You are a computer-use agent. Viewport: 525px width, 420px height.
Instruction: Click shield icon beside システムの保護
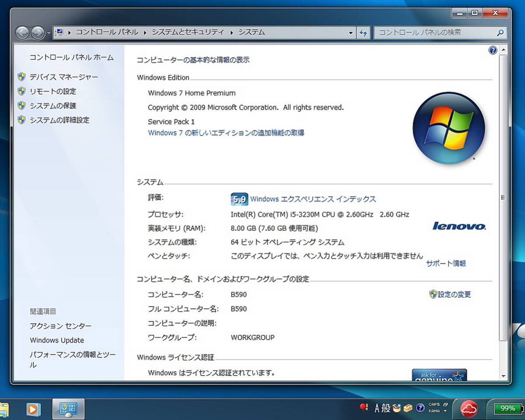21,106
